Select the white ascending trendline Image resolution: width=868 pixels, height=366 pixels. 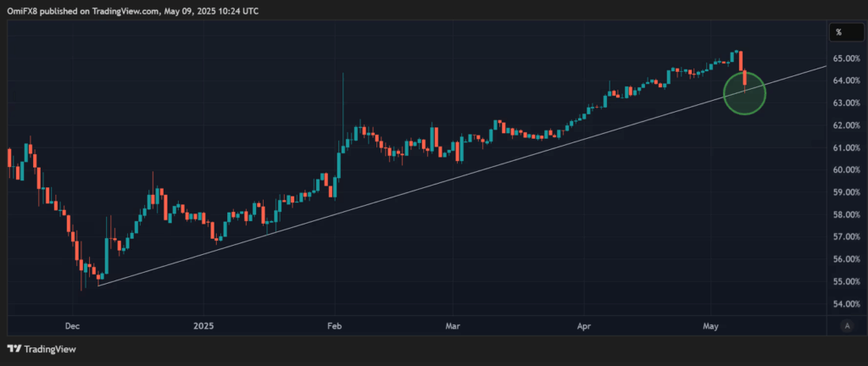462,175
